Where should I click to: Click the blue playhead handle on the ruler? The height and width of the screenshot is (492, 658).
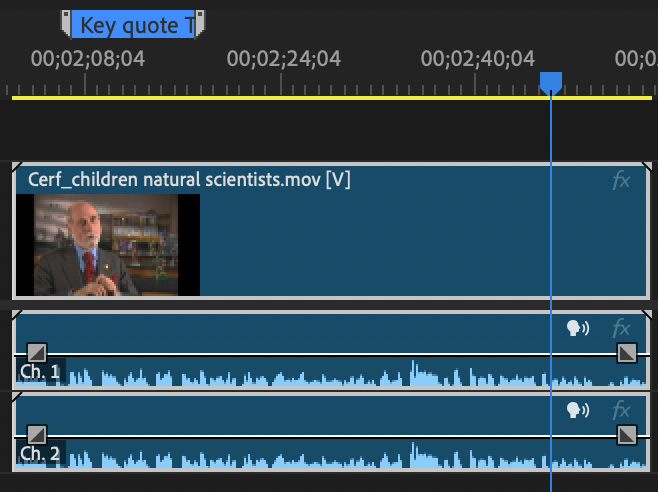tap(551, 82)
